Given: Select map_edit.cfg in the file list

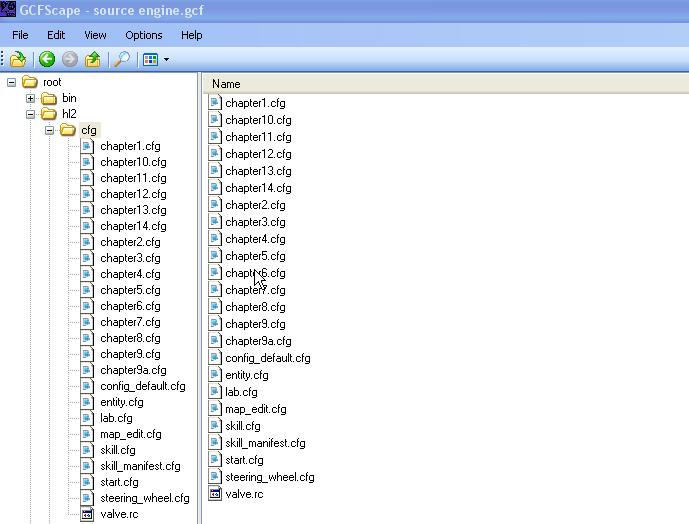Looking at the screenshot, I should coord(255,409).
